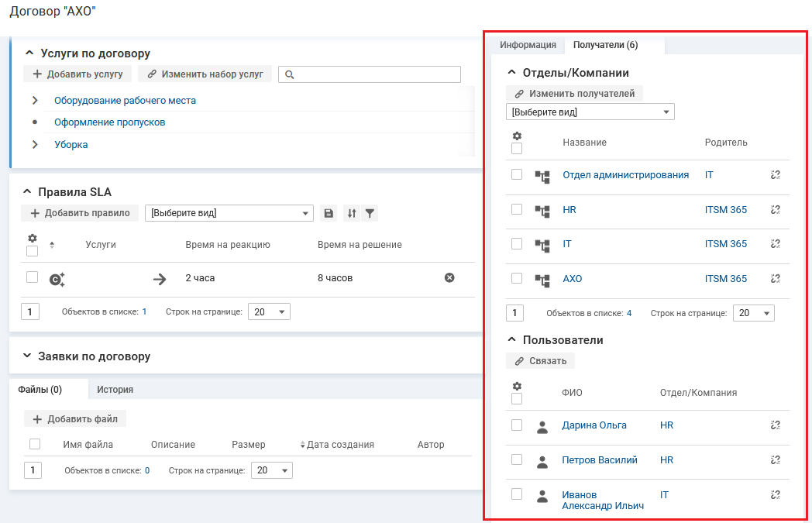The image size is (812, 523).
Task: Click unlink icon for Дарина Ольга
Action: click(x=775, y=425)
